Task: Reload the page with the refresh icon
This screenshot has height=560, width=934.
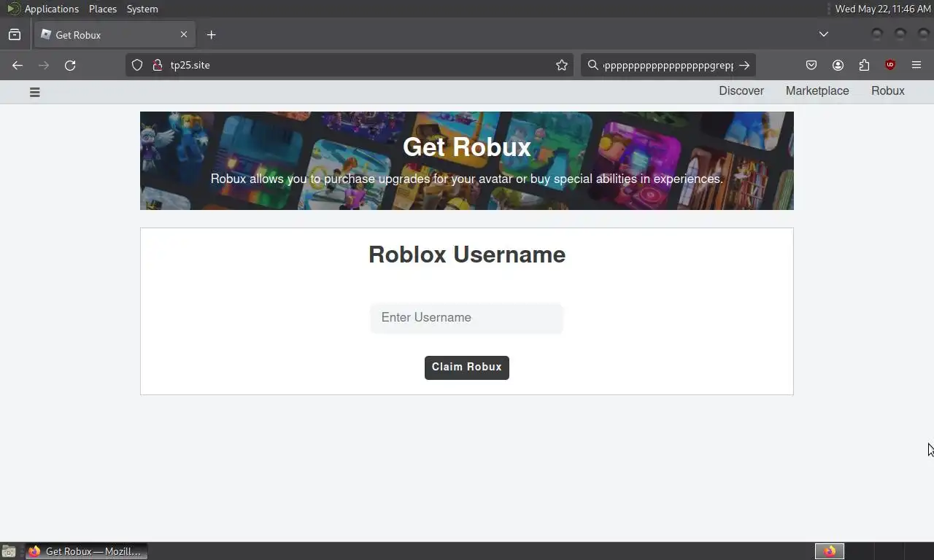Action: point(70,65)
